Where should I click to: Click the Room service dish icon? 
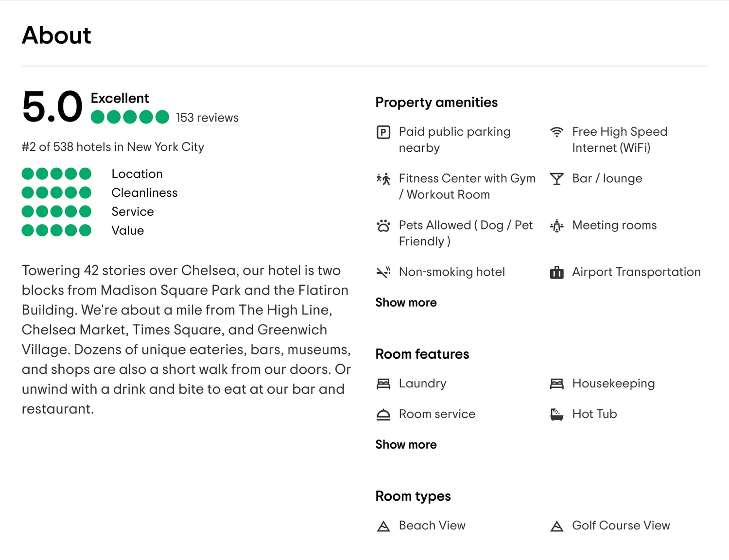click(x=383, y=414)
